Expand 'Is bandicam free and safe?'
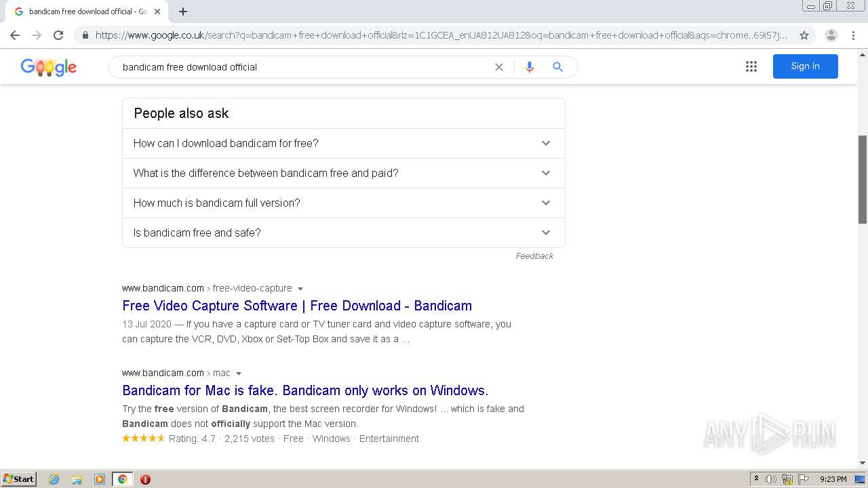Viewport: 868px width, 488px height. [x=344, y=232]
